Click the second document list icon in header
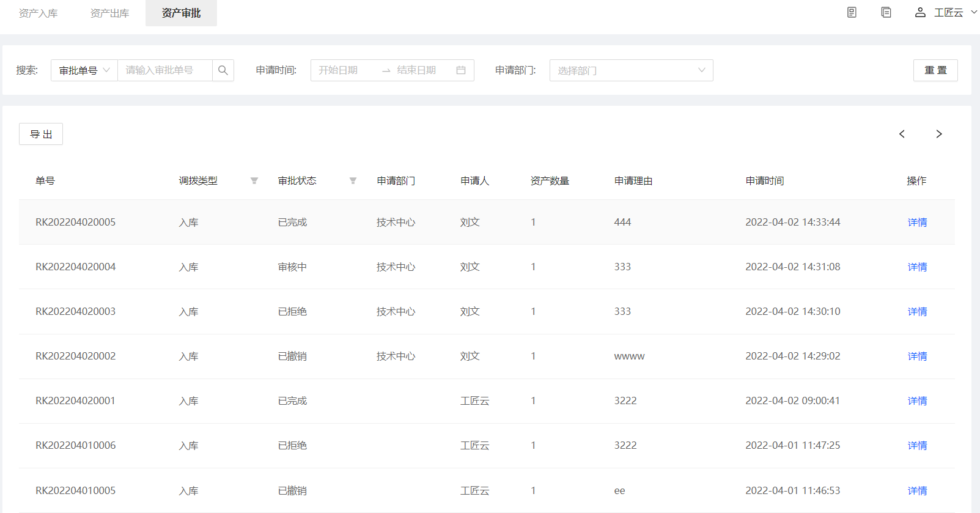The height and width of the screenshot is (513, 980). coord(886,12)
